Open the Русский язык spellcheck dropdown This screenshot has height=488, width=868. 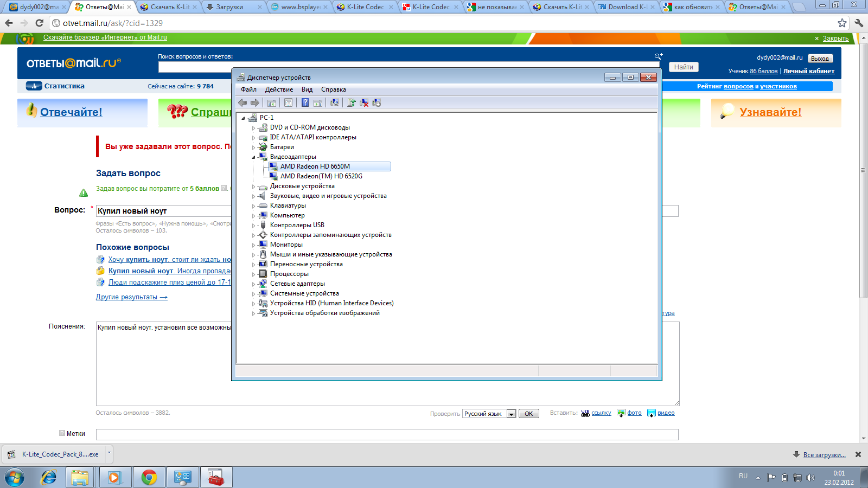pyautogui.click(x=489, y=414)
